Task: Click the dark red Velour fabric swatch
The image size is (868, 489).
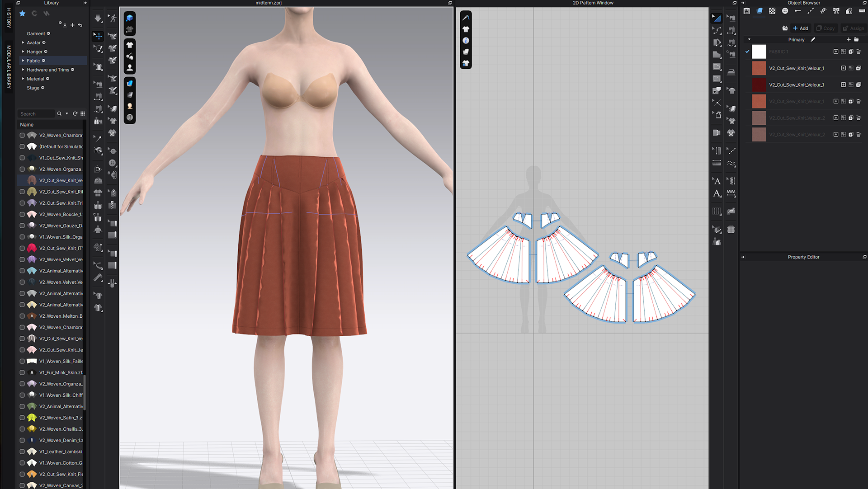Action: coord(759,85)
